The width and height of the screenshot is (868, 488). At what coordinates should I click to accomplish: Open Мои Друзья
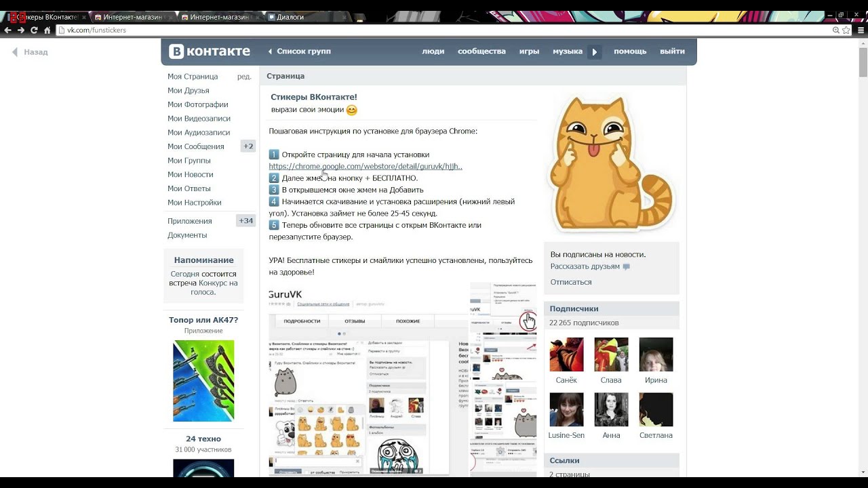coord(188,91)
